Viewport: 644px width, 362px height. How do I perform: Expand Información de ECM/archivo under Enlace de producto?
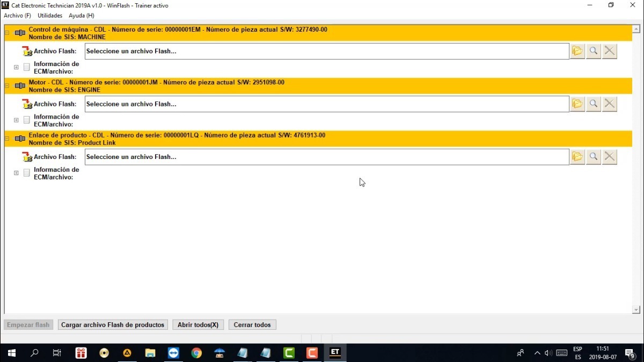[16, 173]
